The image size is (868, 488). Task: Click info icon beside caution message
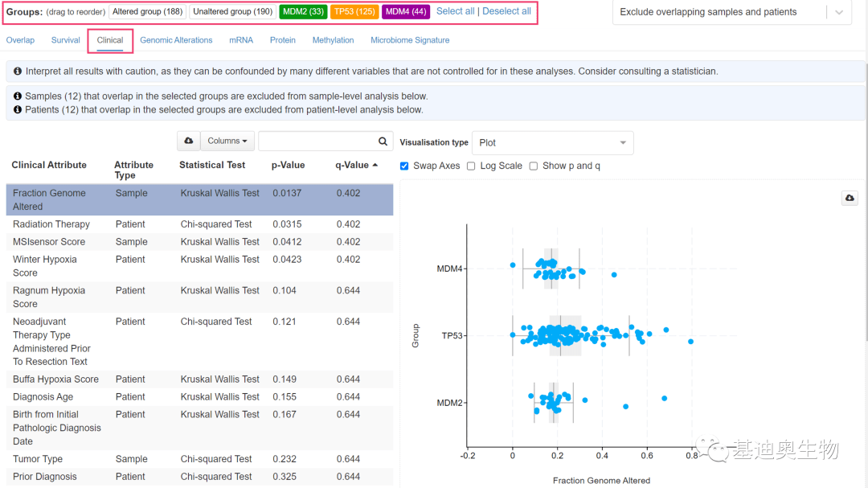[18, 72]
